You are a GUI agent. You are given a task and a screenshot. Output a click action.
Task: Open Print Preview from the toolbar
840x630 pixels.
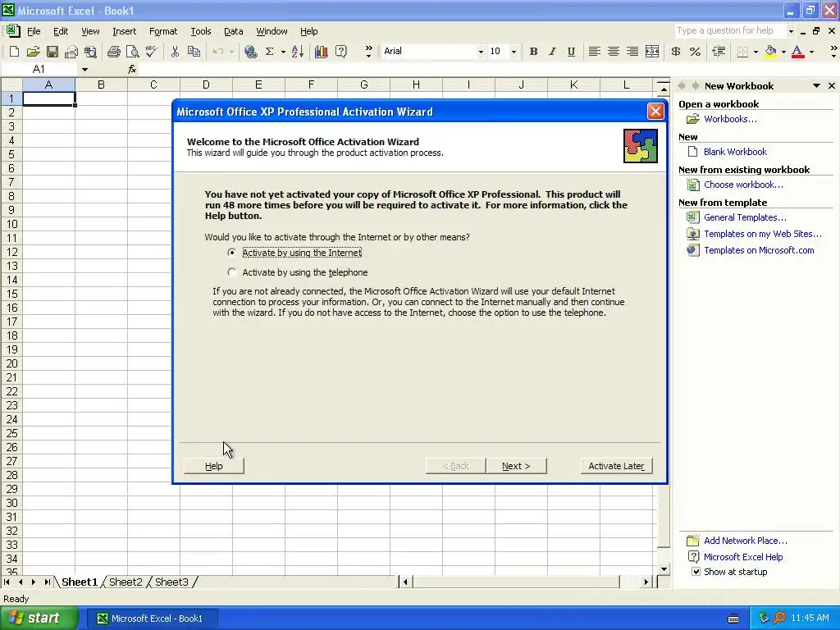tap(132, 52)
